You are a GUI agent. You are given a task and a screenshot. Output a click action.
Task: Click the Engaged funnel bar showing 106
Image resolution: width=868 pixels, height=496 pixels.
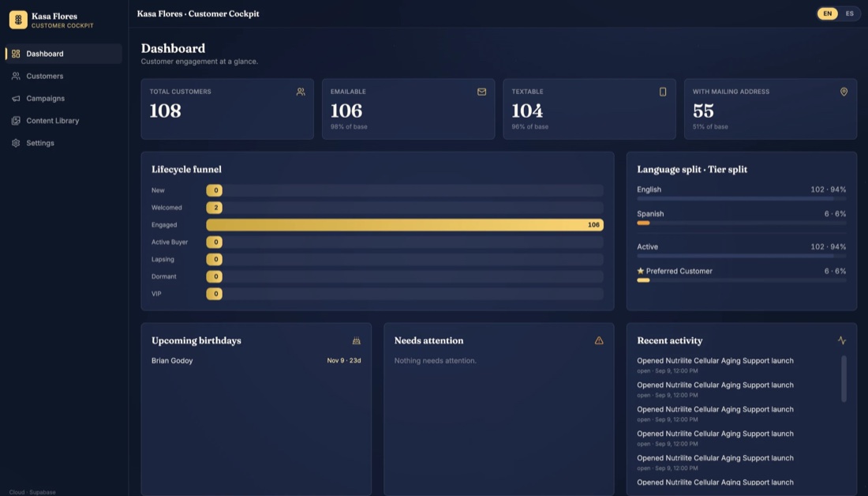tap(405, 225)
